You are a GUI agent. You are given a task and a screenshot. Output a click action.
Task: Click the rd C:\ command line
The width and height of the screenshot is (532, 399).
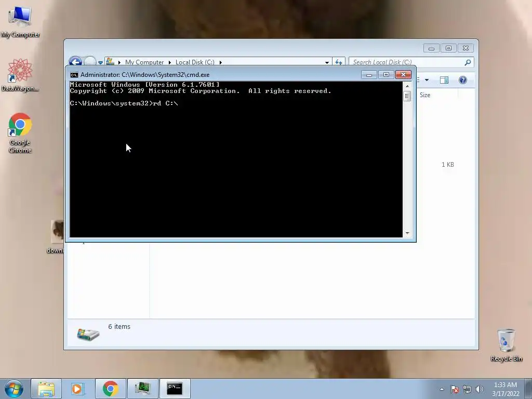pyautogui.click(x=124, y=103)
